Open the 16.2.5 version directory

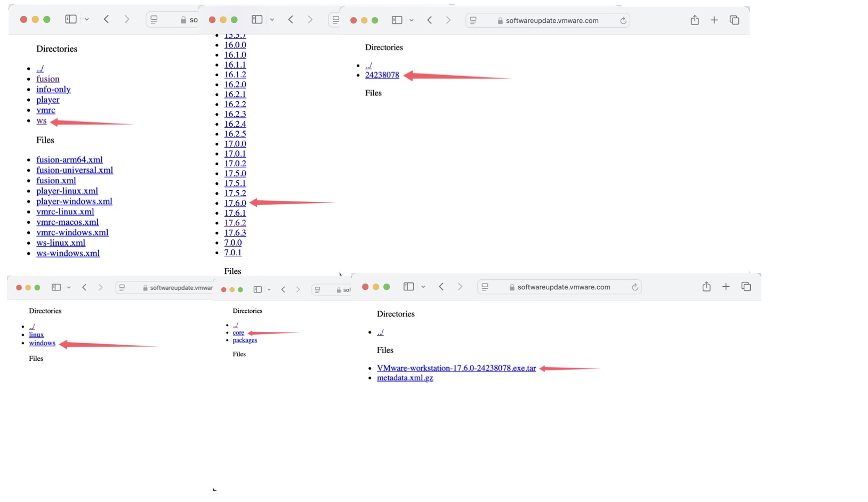coord(235,134)
